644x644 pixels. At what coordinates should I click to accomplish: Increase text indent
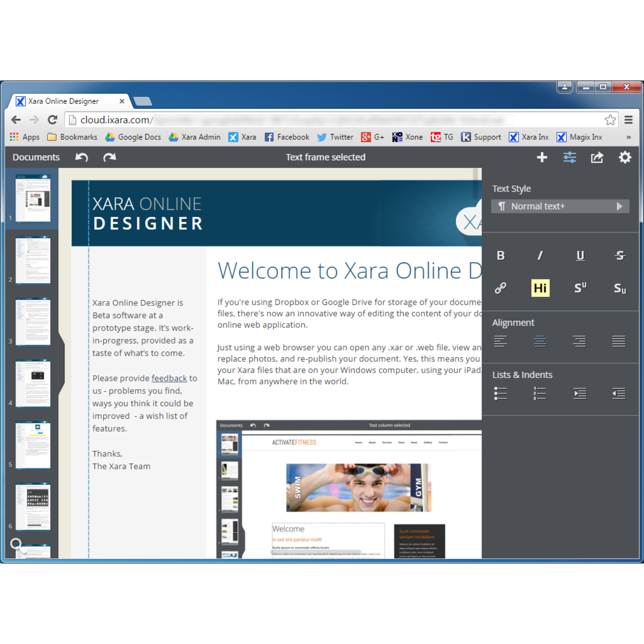coord(580,393)
